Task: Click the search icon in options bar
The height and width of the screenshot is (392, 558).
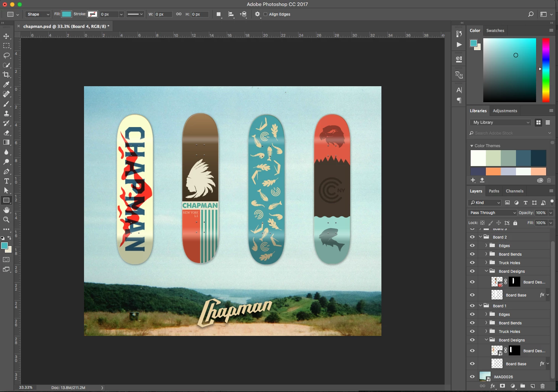Action: point(531,14)
